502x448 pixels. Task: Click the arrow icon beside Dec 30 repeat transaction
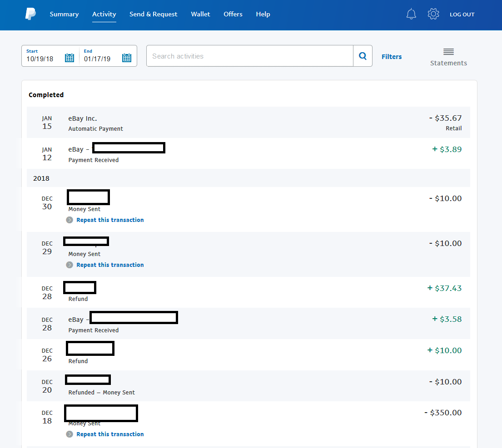click(x=70, y=220)
